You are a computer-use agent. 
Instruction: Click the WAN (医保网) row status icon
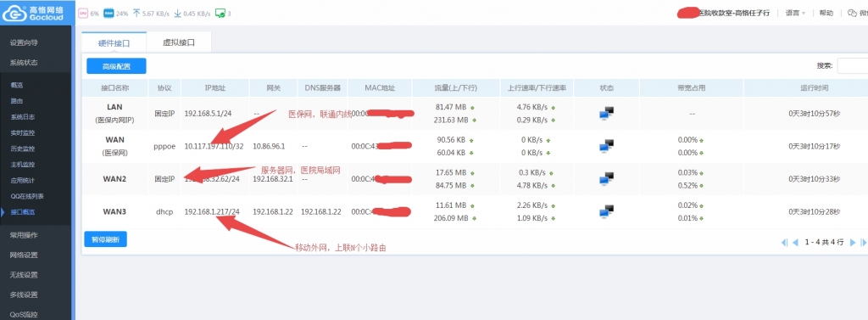tap(607, 146)
